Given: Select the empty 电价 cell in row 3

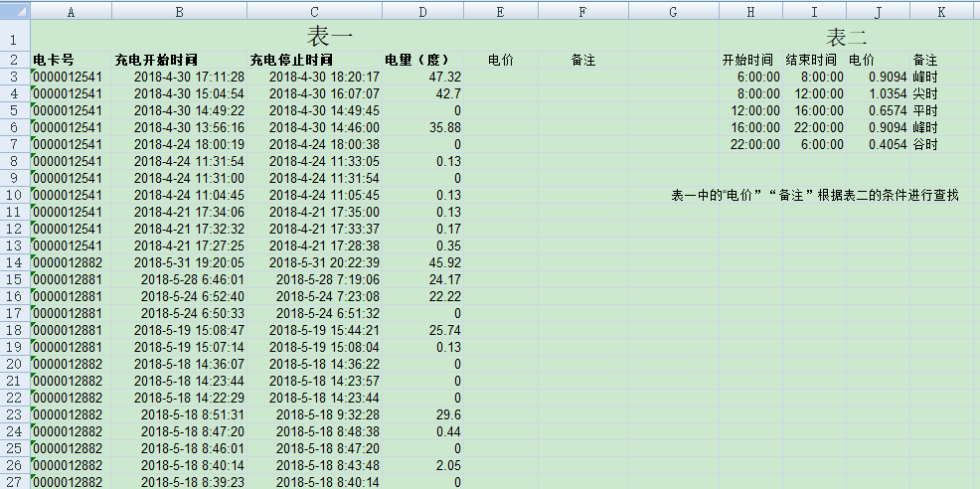Looking at the screenshot, I should tap(501, 77).
